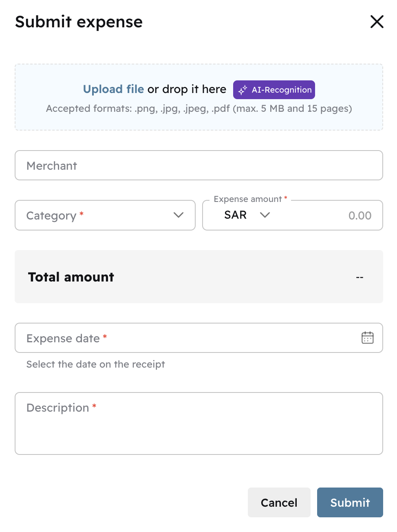The width and height of the screenshot is (397, 532).
Task: Select the SAR currency selector
Action: [236, 215]
